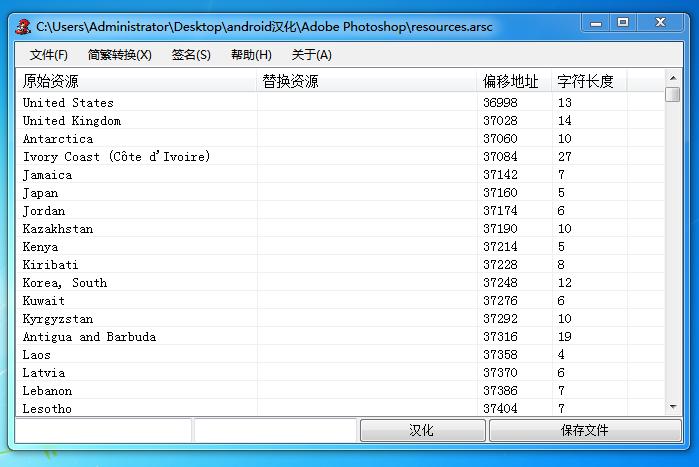Click offset value 37228
The image size is (699, 467).
(500, 265)
